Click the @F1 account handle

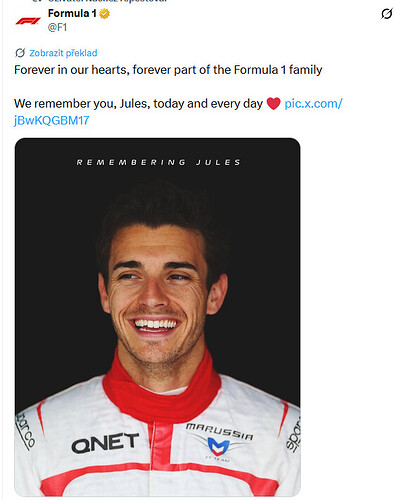[x=57, y=27]
